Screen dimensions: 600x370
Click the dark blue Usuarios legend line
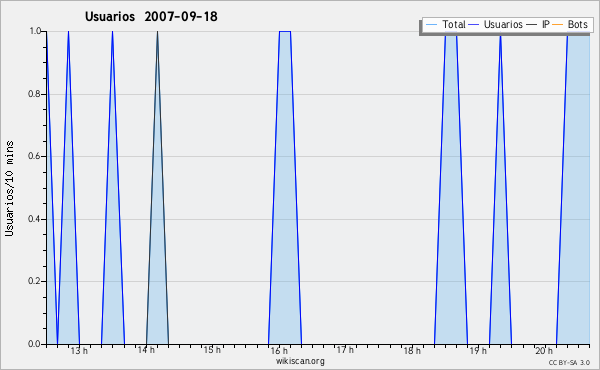(474, 25)
